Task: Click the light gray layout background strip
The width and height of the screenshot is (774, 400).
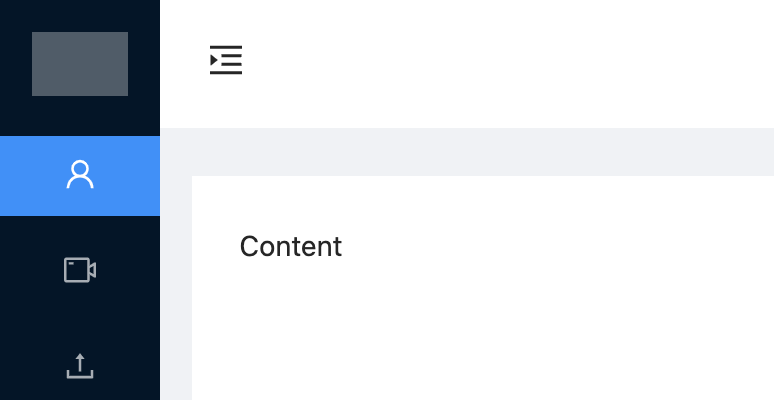Action: (467, 152)
